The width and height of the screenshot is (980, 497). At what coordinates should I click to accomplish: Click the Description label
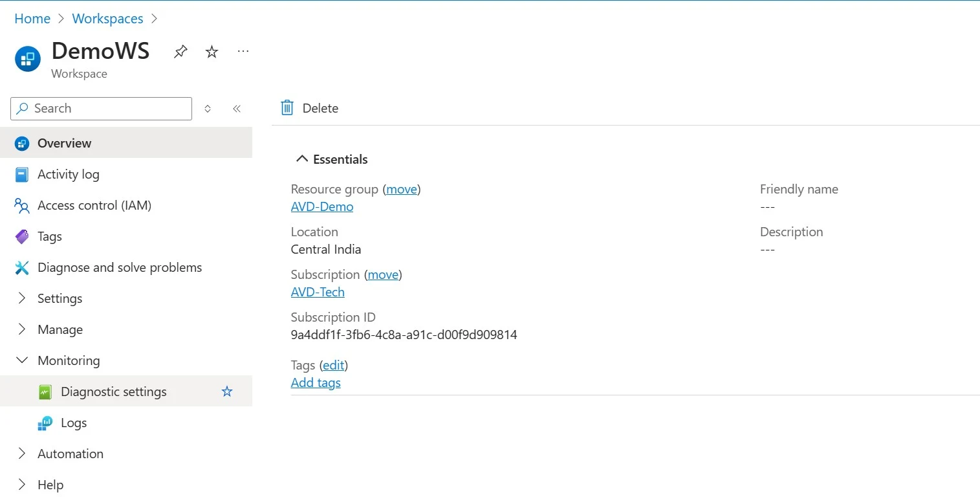pos(791,232)
